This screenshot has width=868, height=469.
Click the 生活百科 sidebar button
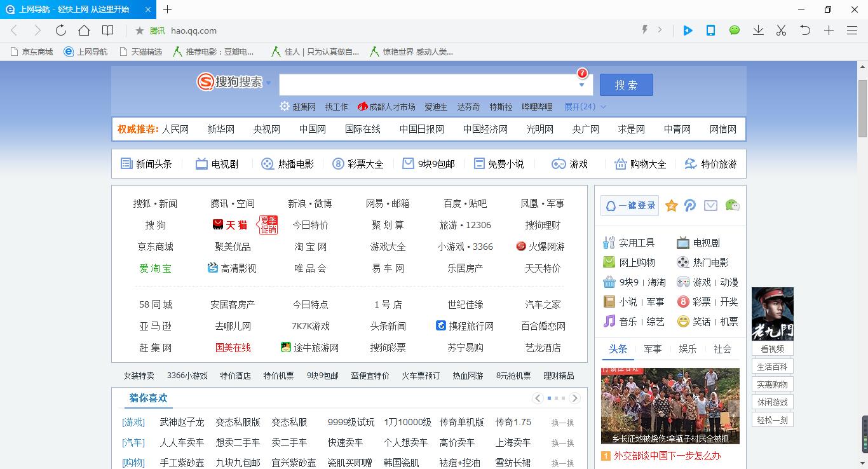(x=773, y=367)
